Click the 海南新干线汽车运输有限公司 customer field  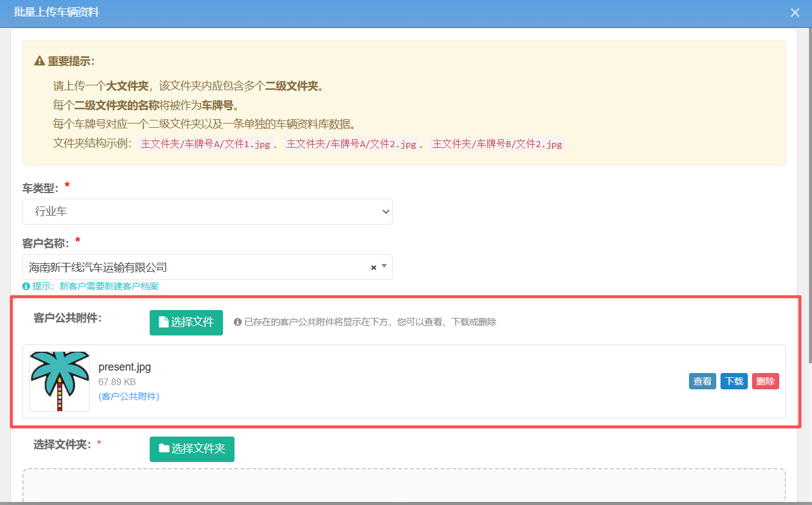click(194, 267)
